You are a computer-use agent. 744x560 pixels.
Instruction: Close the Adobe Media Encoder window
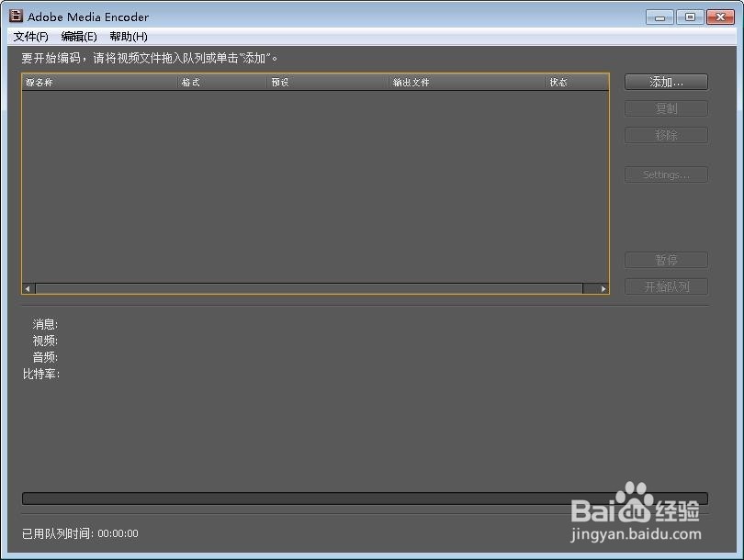[x=720, y=17]
